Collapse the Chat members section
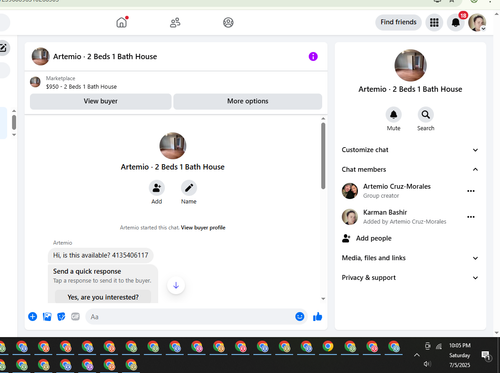 point(410,169)
